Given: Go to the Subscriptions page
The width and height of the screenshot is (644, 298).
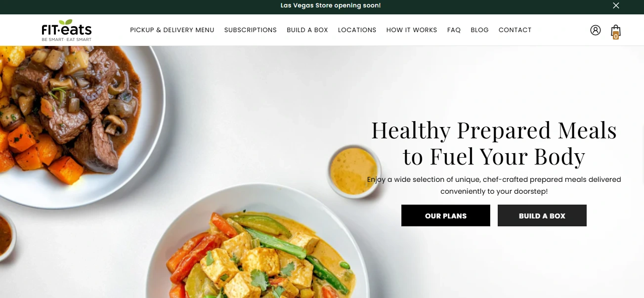Looking at the screenshot, I should point(251,30).
